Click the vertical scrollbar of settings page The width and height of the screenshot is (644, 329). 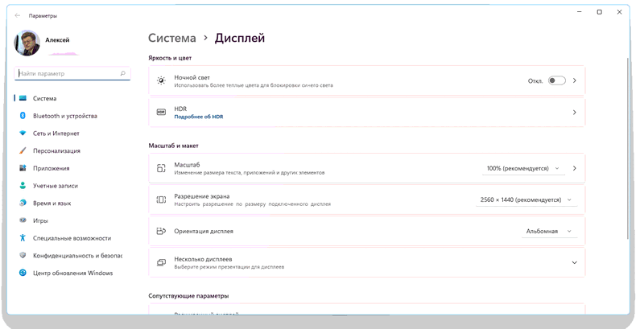628,148
